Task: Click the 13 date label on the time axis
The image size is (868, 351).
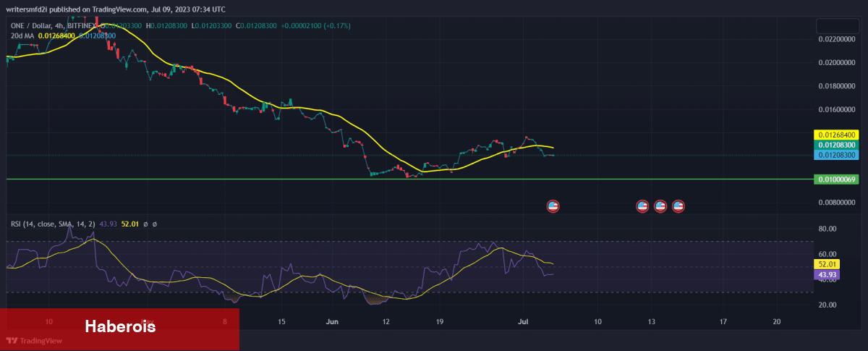Action: (x=651, y=321)
